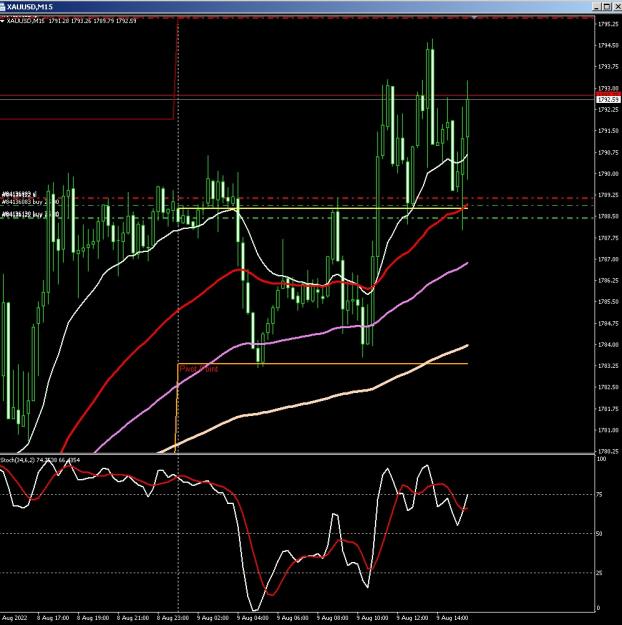
Task: Click the 1795.25 price scale label
Action: pos(608,24)
